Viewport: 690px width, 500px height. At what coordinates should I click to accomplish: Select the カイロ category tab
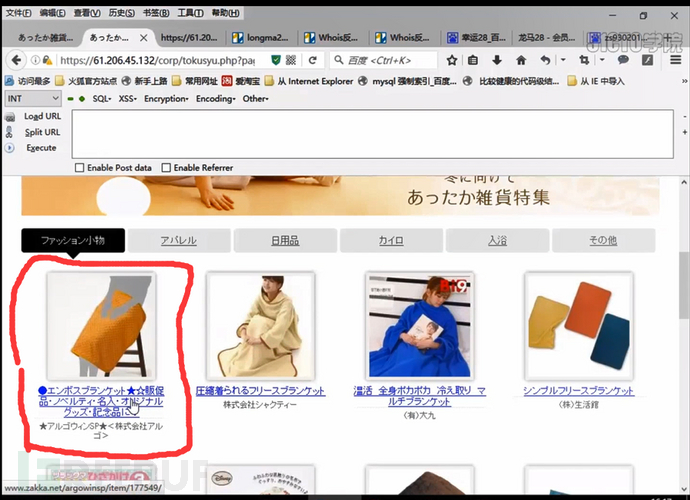(x=391, y=241)
